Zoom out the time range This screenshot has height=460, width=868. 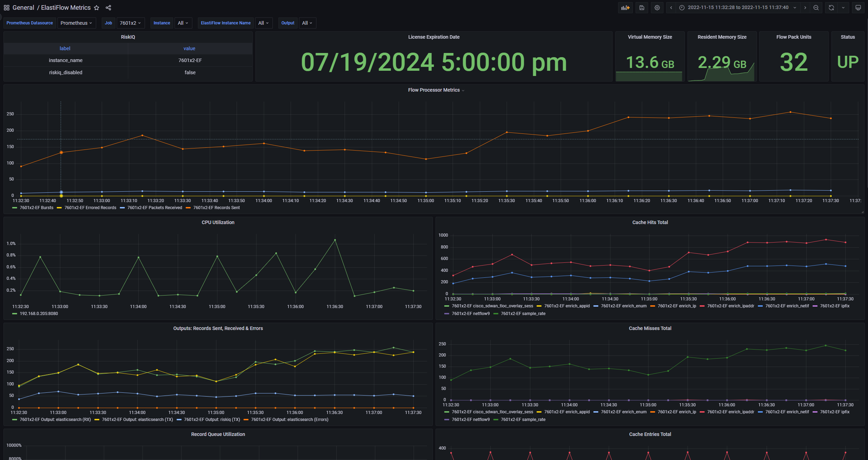(816, 8)
